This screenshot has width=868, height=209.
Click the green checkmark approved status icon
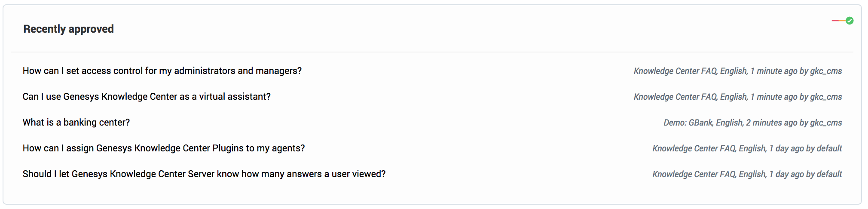pyautogui.click(x=850, y=21)
